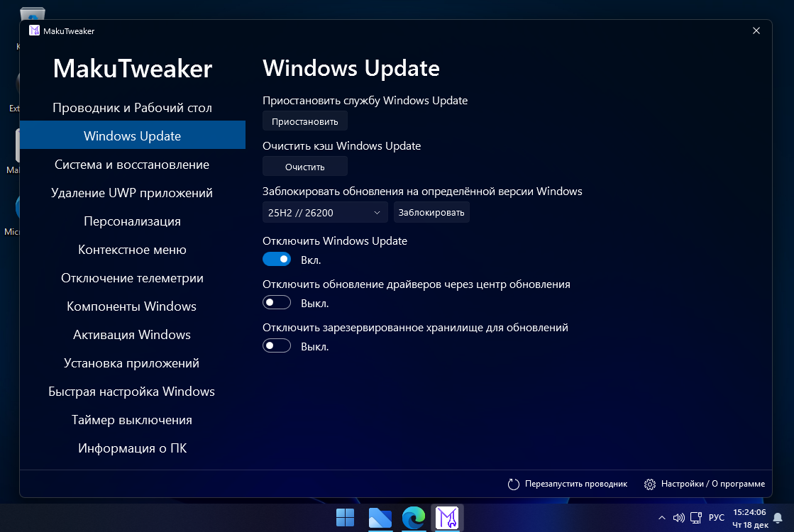This screenshot has width=794, height=532.
Task: Click the settings gear icon
Action: tap(650, 484)
